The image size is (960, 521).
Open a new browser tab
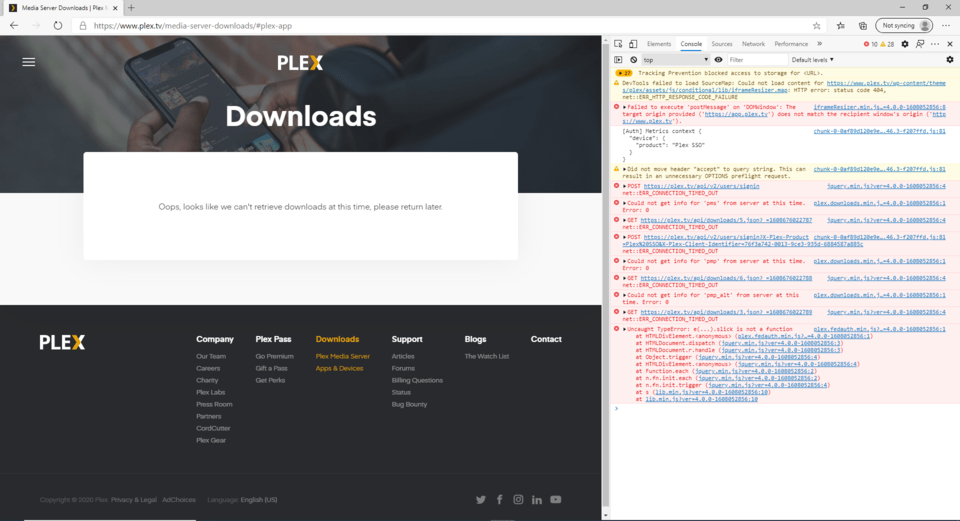(x=131, y=8)
